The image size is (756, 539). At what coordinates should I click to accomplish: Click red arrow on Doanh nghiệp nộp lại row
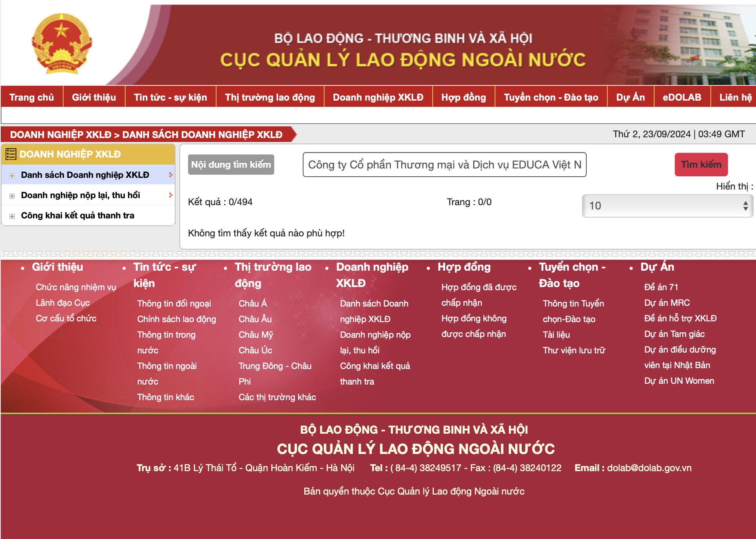(170, 195)
